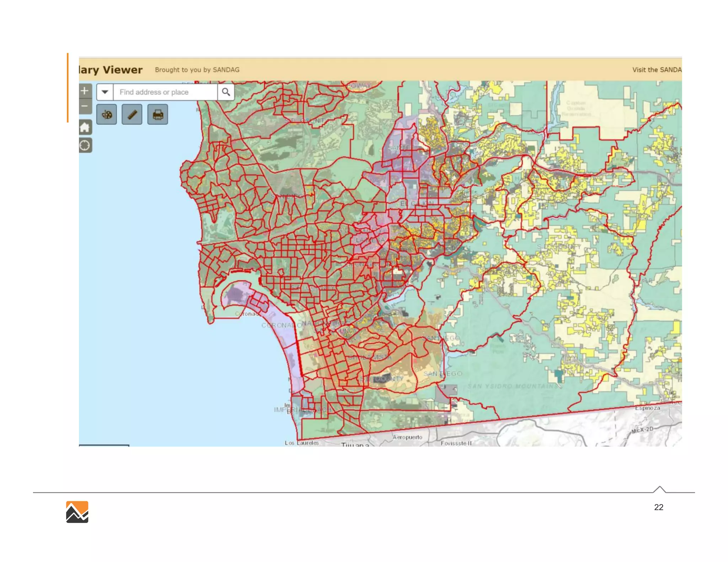728x562 pixels.
Task: Follow the Visit the SANDAG link
Action: [657, 70]
